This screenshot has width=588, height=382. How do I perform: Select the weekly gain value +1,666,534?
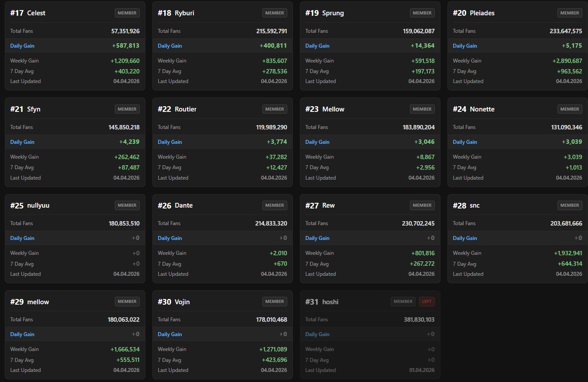click(125, 349)
